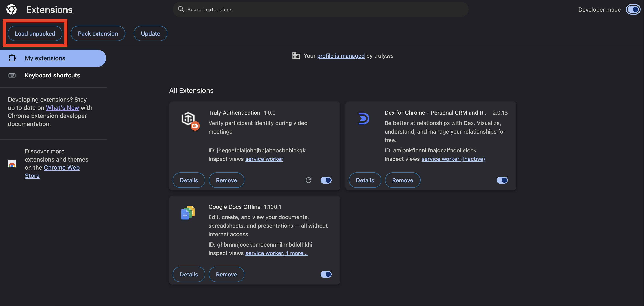644x306 pixels.
Task: Click the Pack extension button
Action: coord(98,33)
